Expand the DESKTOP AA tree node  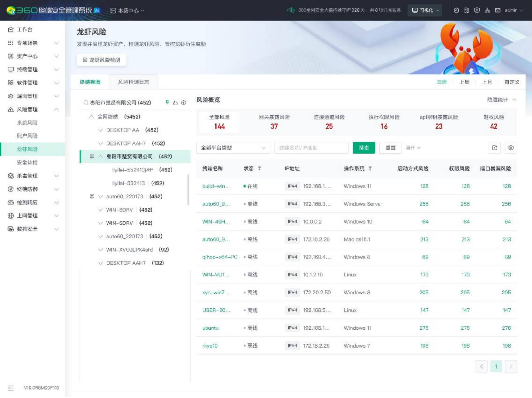point(100,130)
